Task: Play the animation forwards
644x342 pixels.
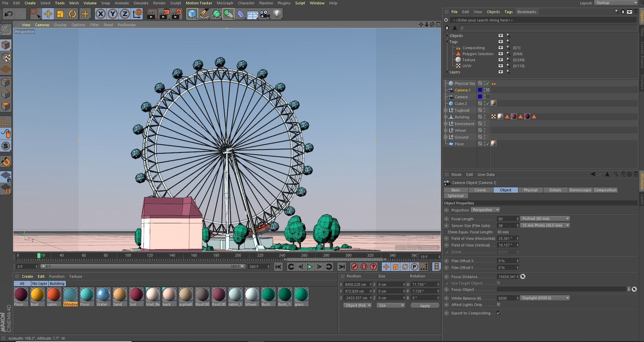Action: [310, 267]
